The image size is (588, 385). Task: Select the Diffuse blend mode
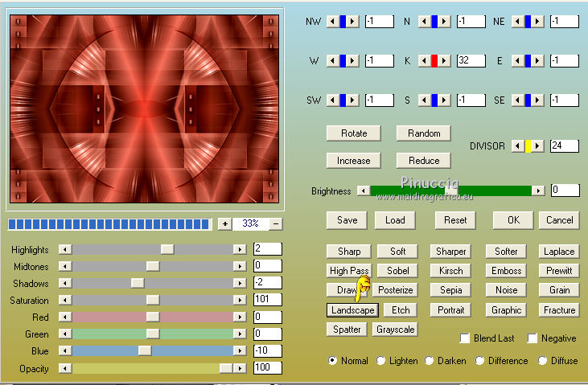[x=542, y=361]
